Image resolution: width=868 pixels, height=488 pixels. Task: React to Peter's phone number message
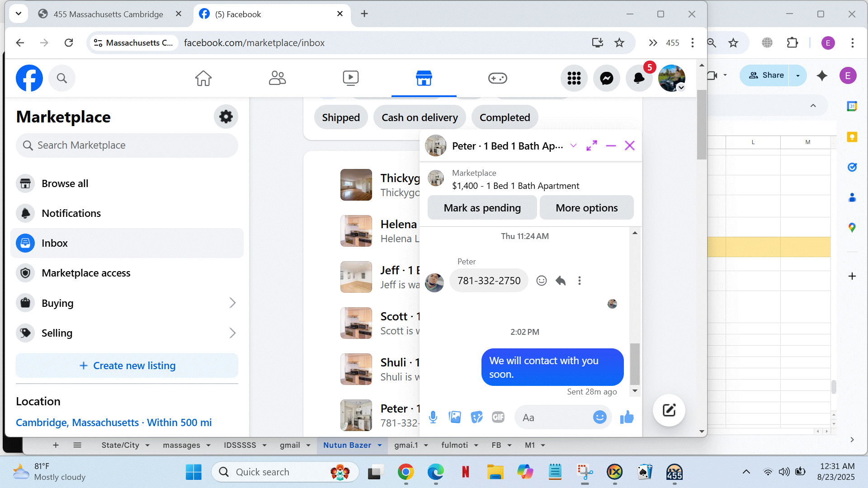click(541, 281)
